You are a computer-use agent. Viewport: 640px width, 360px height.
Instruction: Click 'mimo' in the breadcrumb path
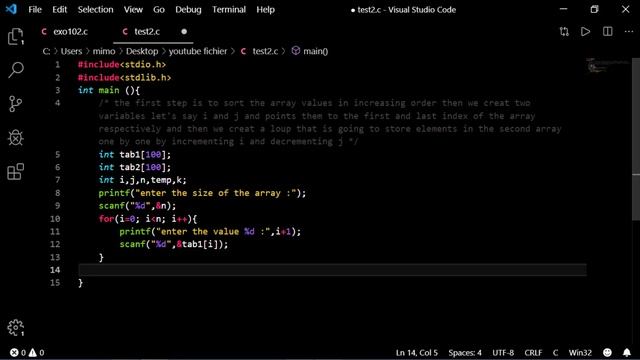pyautogui.click(x=104, y=51)
